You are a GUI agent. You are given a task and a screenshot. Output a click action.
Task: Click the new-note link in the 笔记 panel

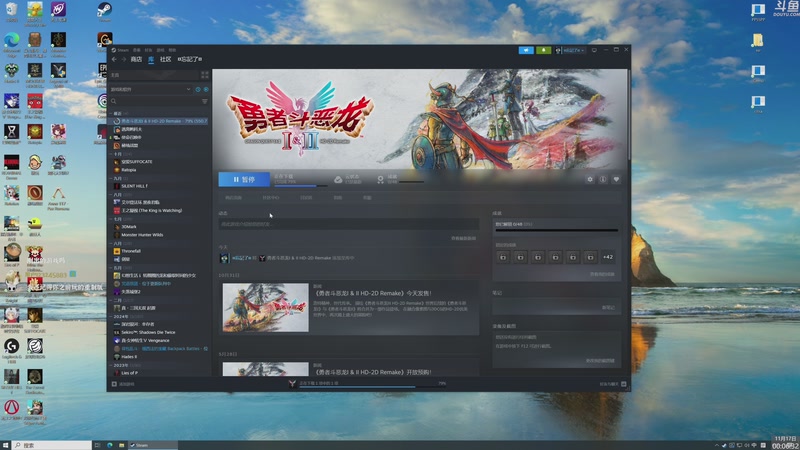click(608, 308)
